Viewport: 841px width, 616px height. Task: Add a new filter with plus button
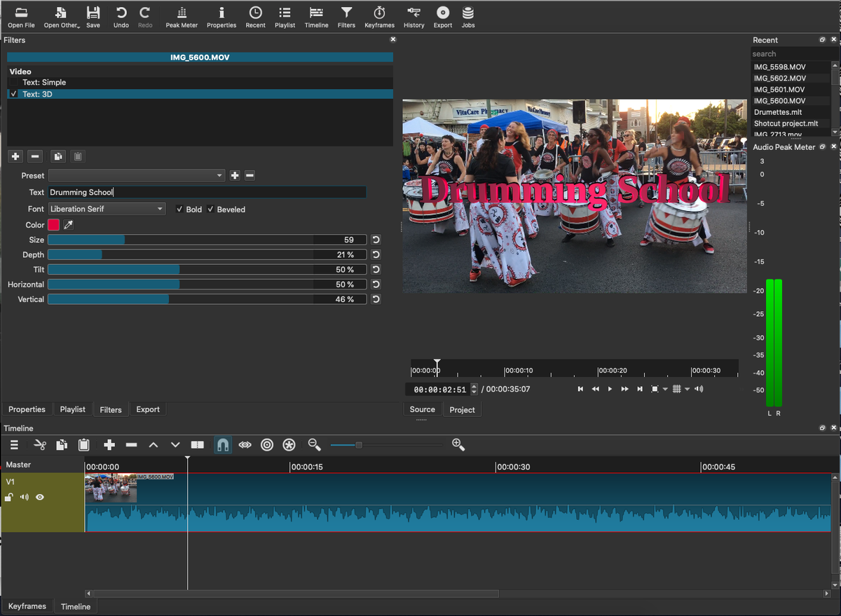pyautogui.click(x=15, y=156)
